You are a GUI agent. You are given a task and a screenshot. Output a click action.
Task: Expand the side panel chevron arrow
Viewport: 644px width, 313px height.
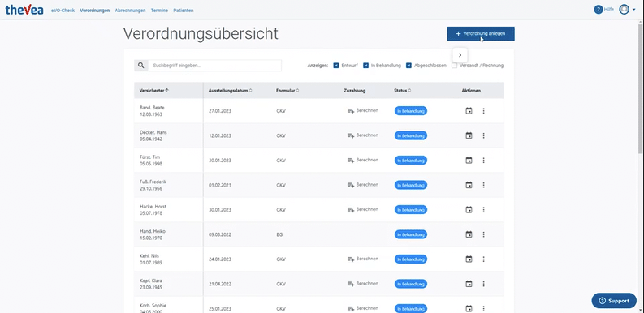click(x=460, y=55)
